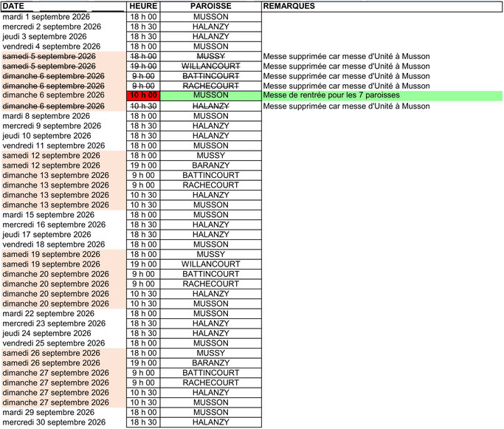Image resolution: width=504 pixels, height=429 pixels.
Task: Select the date vendredi 18 septembre 2026
Action: pos(54,244)
